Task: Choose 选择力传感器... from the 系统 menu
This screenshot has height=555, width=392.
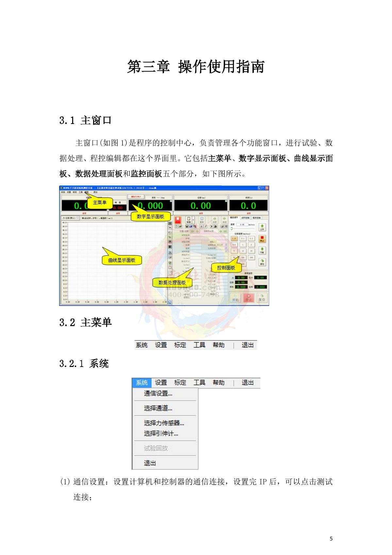Action: pos(164,423)
